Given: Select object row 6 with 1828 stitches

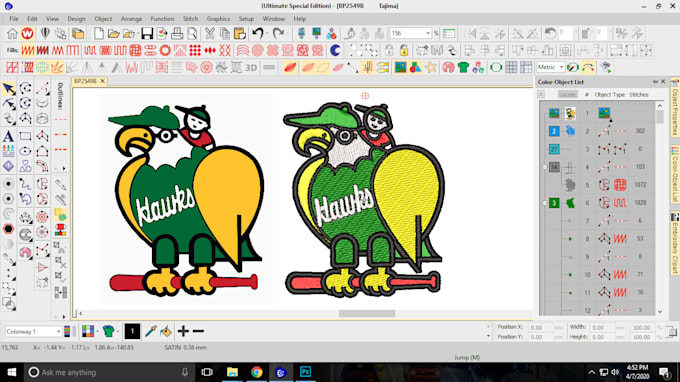Looking at the screenshot, I should tap(598, 203).
